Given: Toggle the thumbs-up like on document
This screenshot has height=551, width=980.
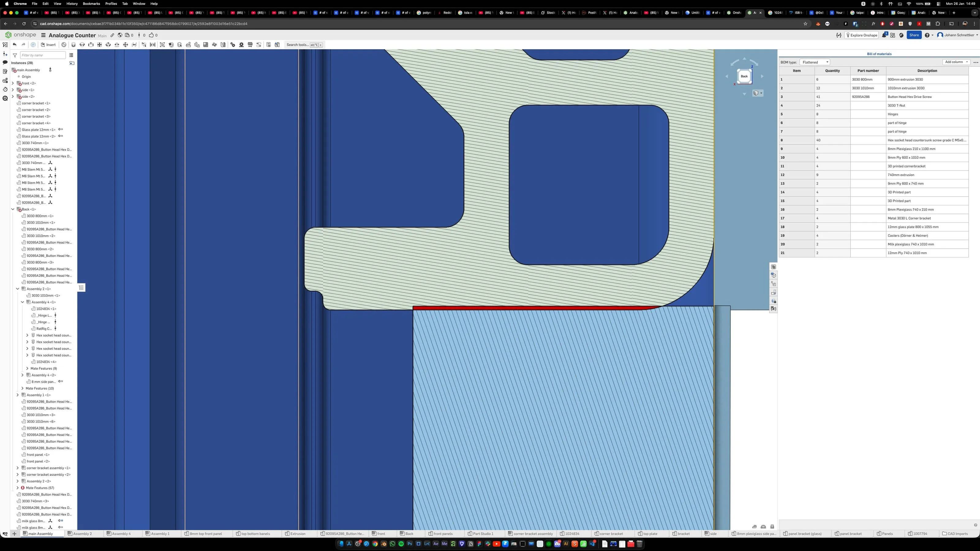Looking at the screenshot, I should 151,35.
